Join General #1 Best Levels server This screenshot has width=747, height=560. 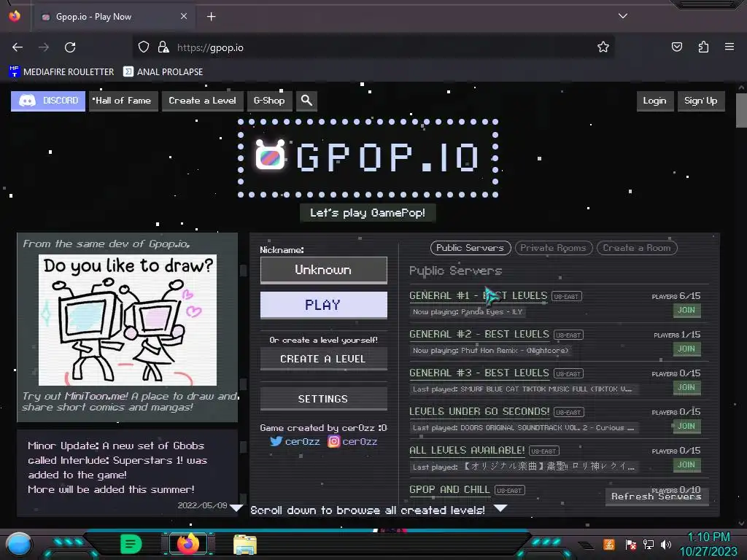[686, 311]
